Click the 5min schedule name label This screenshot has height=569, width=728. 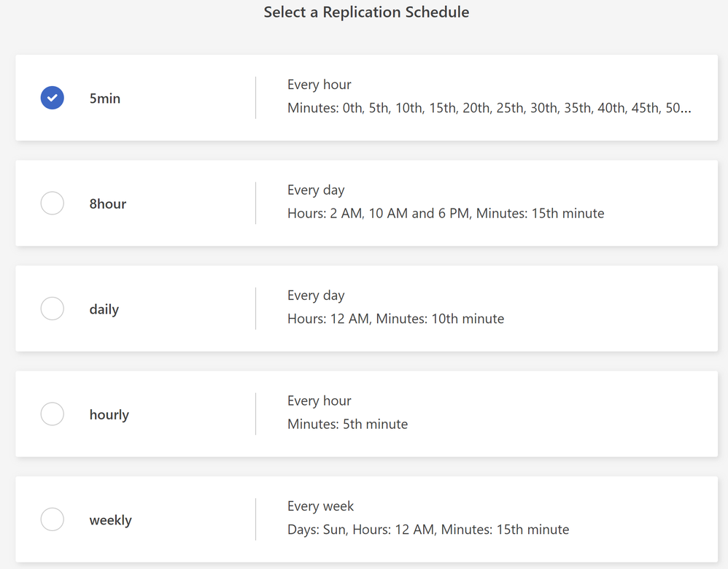105,98
